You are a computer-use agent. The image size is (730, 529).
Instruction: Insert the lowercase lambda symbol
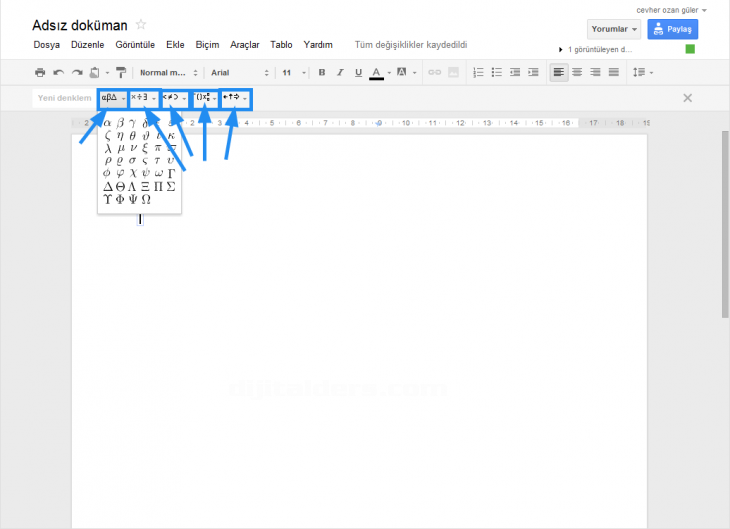[x=108, y=148]
